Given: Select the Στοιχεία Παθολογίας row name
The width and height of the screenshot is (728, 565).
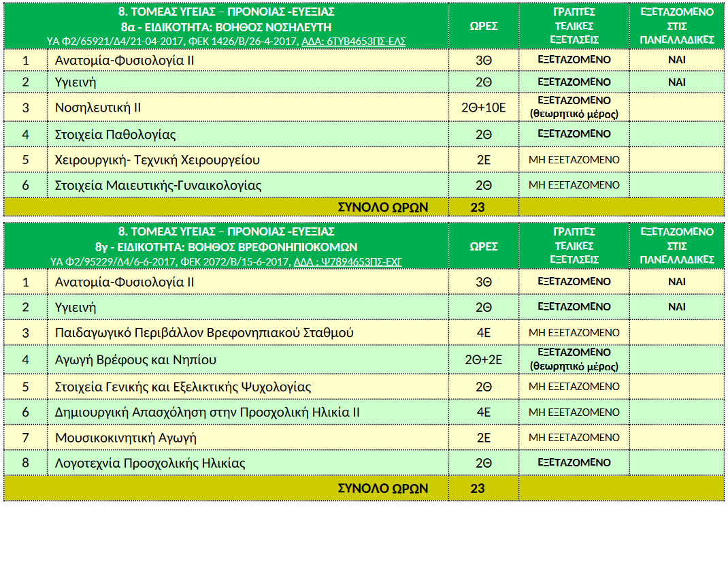Looking at the screenshot, I should click(x=115, y=134).
